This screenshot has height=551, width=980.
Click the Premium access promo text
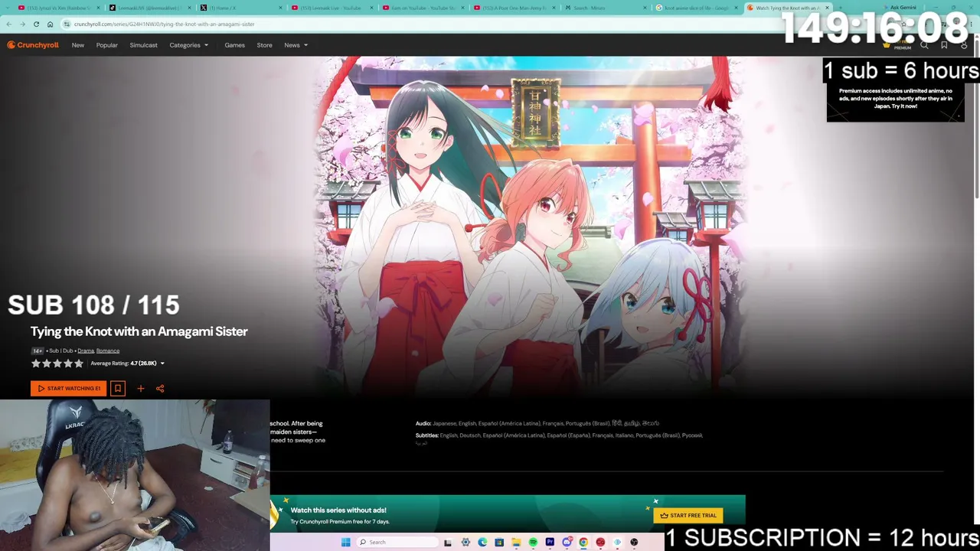click(x=895, y=99)
